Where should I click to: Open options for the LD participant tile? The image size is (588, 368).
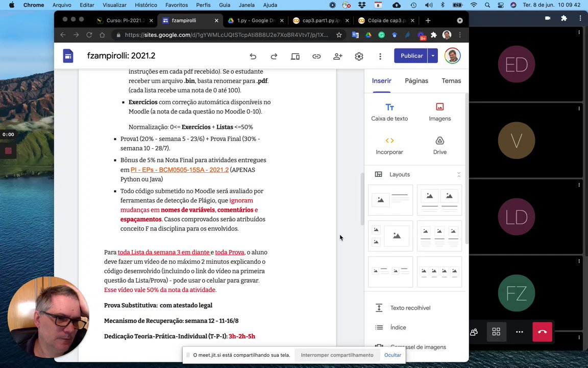579,185
